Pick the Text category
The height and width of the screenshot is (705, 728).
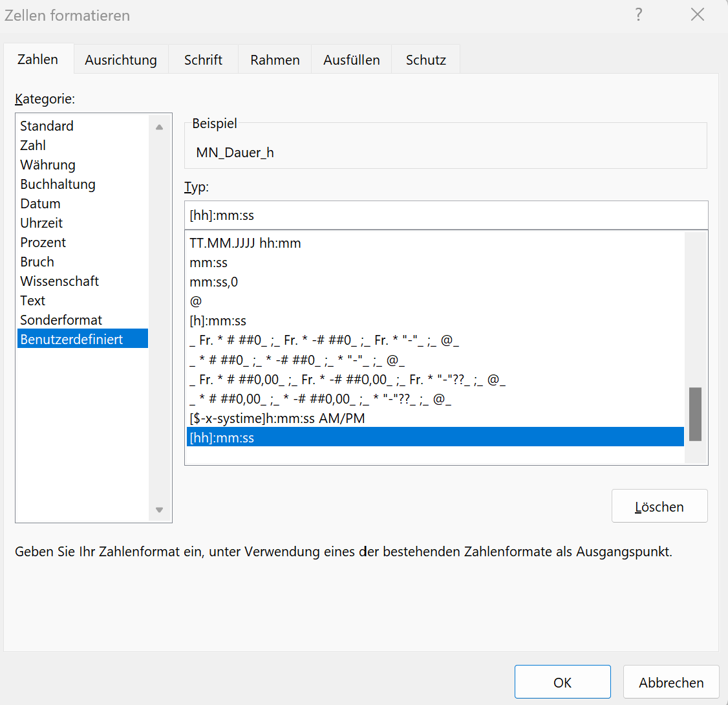(83, 301)
